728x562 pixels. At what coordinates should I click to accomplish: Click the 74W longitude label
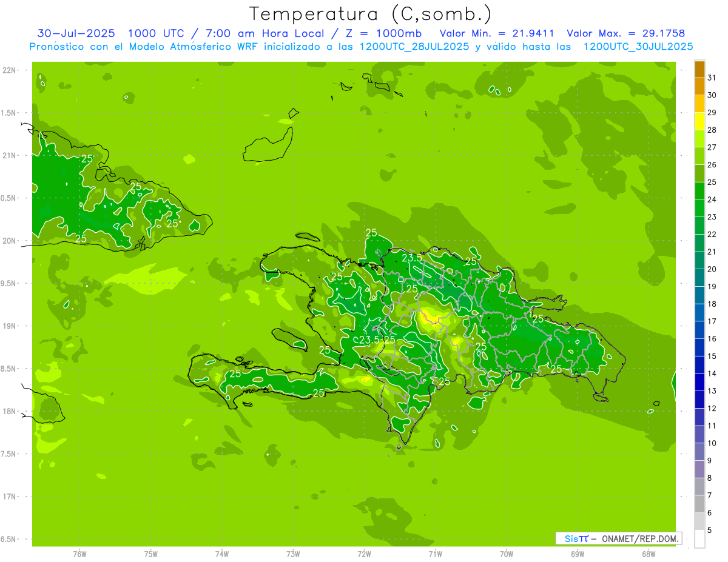point(222,554)
